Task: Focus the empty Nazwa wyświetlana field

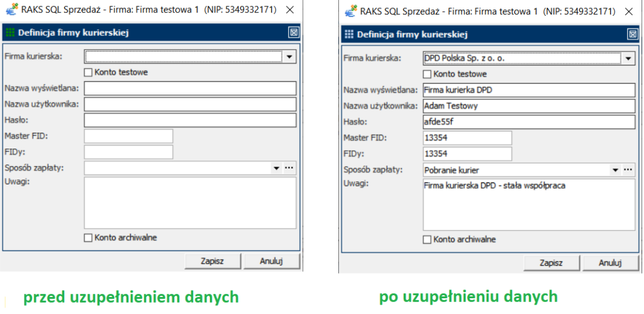Action: 190,88
